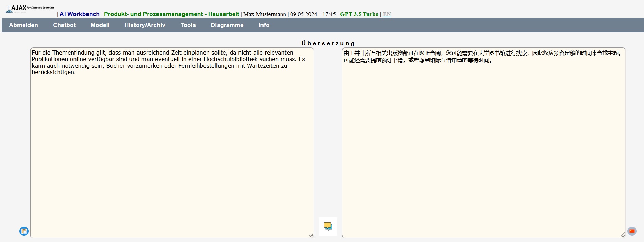Open the Abmelden menu item
This screenshot has width=644, height=242.
click(x=23, y=25)
